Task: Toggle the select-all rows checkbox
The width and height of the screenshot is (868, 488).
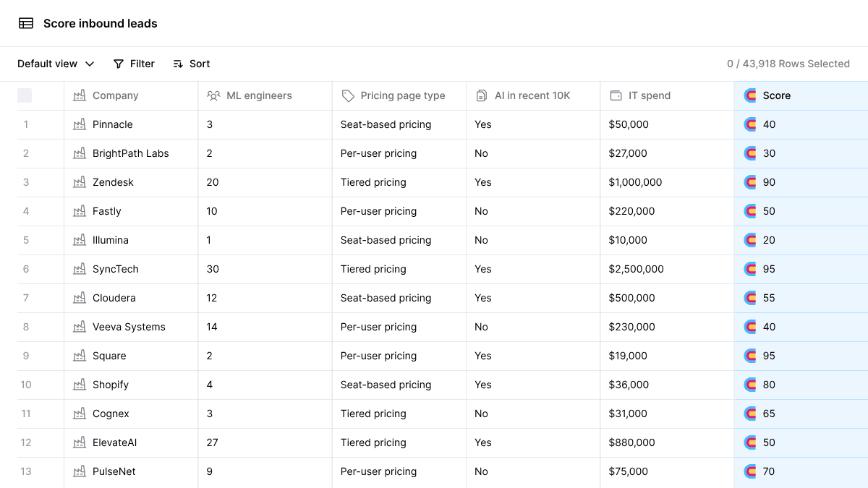Action: coord(25,95)
